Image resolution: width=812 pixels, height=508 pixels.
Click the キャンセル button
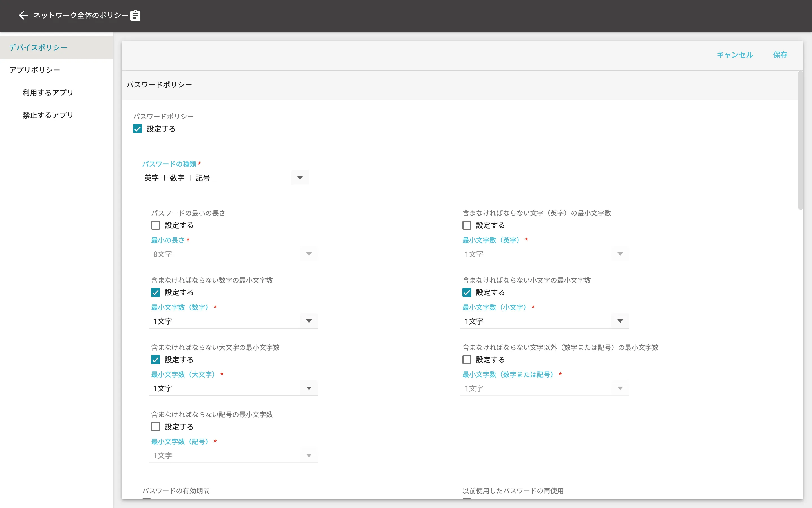pyautogui.click(x=735, y=55)
